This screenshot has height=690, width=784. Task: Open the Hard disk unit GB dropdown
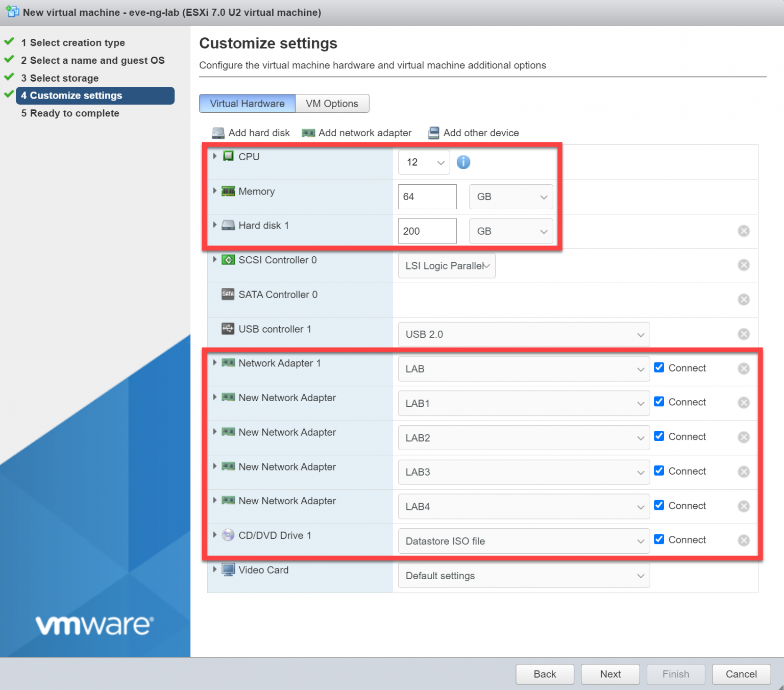(511, 231)
